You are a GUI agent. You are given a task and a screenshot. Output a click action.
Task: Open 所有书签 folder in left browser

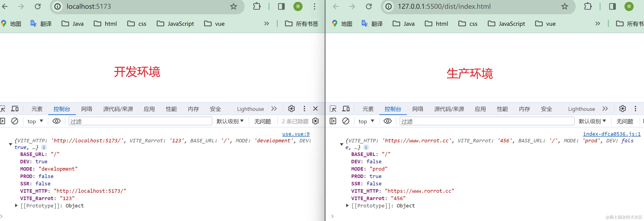[x=301, y=24]
